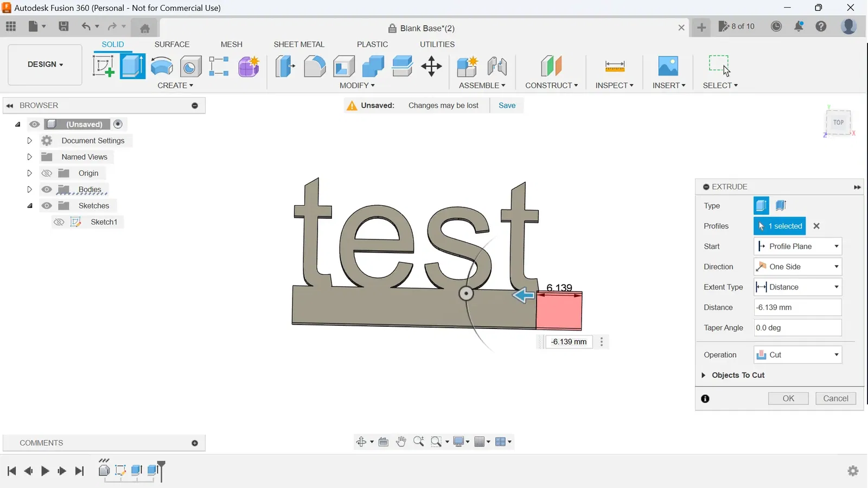Click the timeline playhead marker
The height and width of the screenshot is (488, 868).
[161, 470]
